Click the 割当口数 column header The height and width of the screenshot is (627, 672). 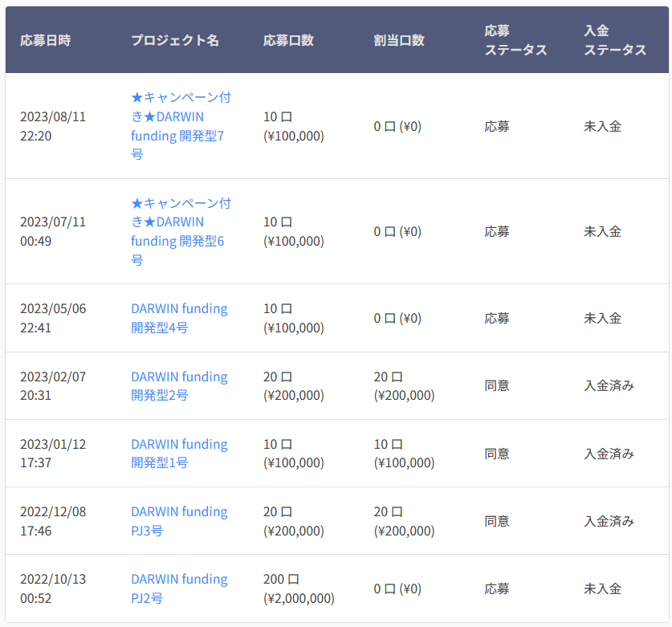(x=399, y=40)
